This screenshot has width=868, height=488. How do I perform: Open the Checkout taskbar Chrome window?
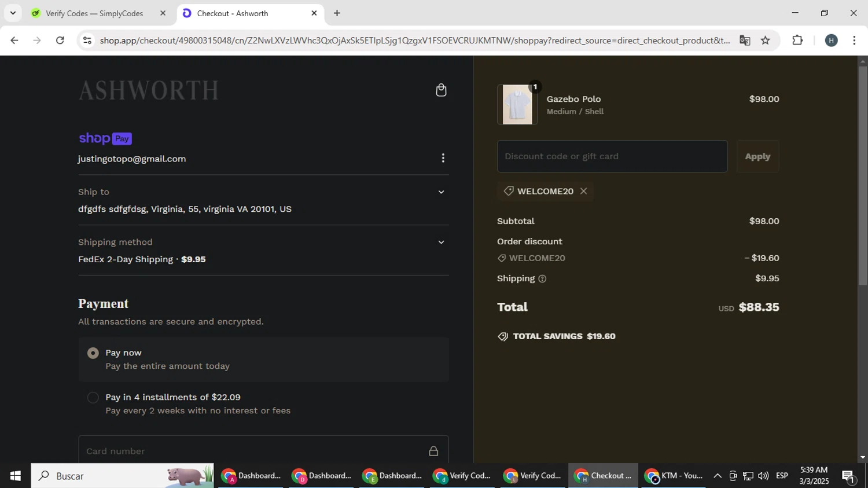point(603,476)
